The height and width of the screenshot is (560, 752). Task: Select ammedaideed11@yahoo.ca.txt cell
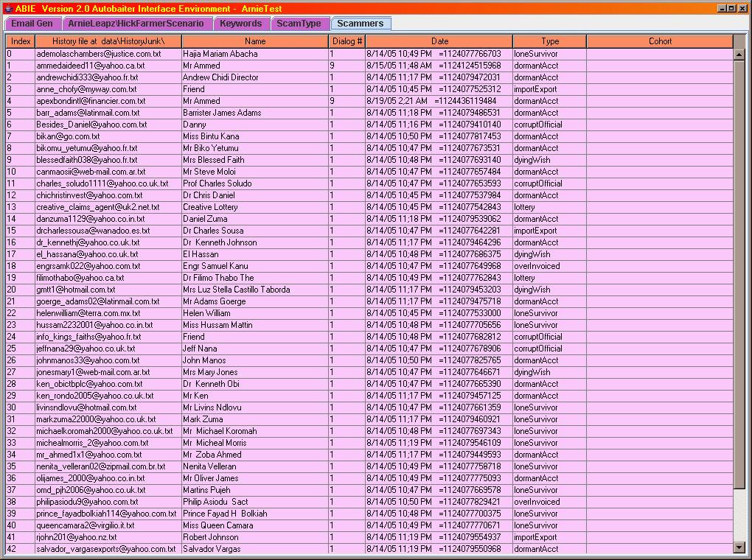tap(108, 66)
